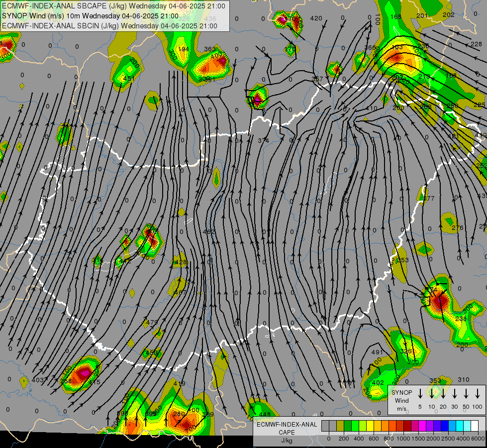Click the '479' CAPE value on map
Screen dimensions: 487x448
click(152, 323)
